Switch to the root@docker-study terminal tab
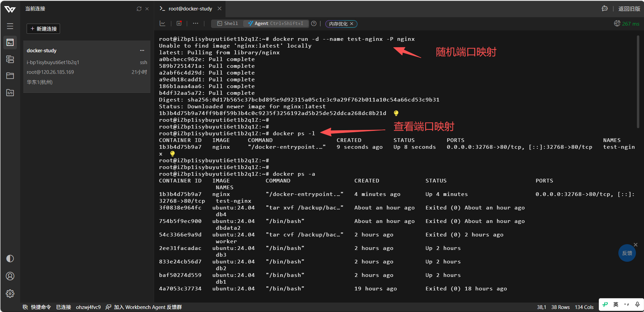 [x=190, y=9]
